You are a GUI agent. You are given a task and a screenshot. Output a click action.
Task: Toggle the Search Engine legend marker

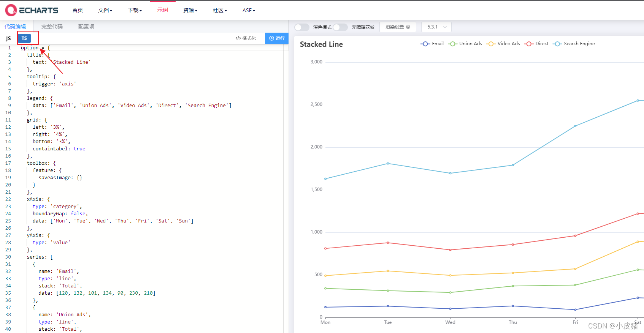[x=557, y=44]
